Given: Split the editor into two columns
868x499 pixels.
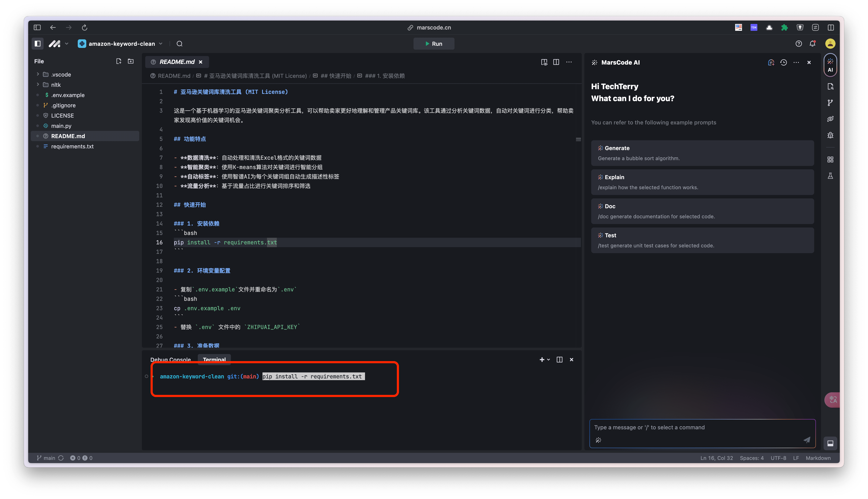Looking at the screenshot, I should coord(556,62).
